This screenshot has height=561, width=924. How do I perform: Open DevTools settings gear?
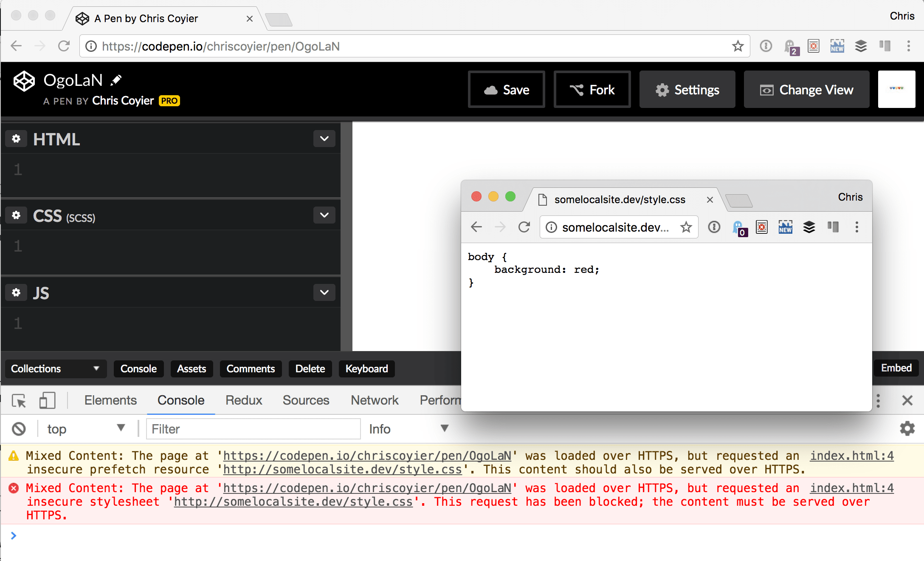(907, 428)
